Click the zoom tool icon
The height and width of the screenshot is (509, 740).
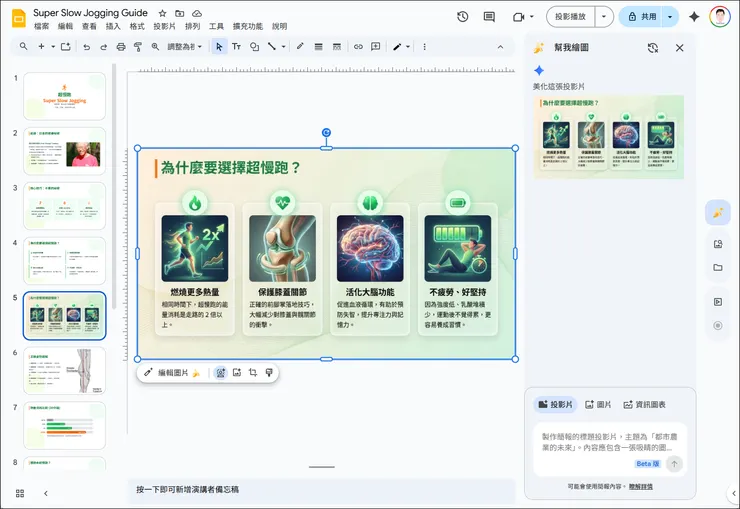pyautogui.click(x=155, y=46)
